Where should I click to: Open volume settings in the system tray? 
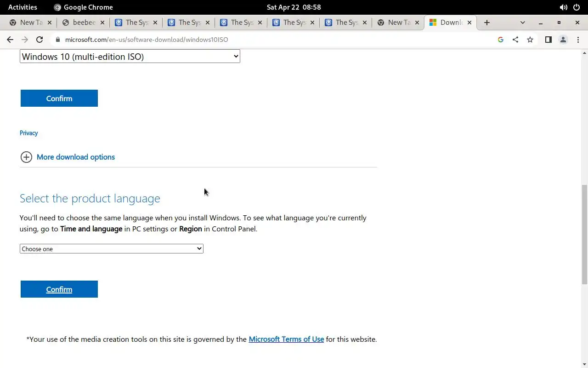coord(563,7)
